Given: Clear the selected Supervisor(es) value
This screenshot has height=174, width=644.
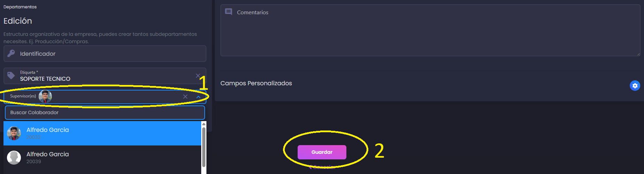Looking at the screenshot, I should tap(185, 97).
